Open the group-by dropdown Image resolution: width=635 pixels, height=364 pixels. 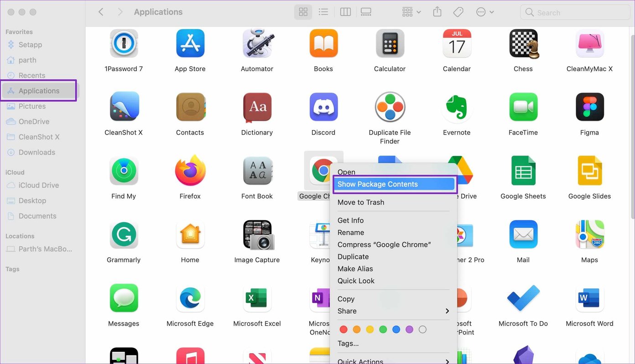[411, 12]
